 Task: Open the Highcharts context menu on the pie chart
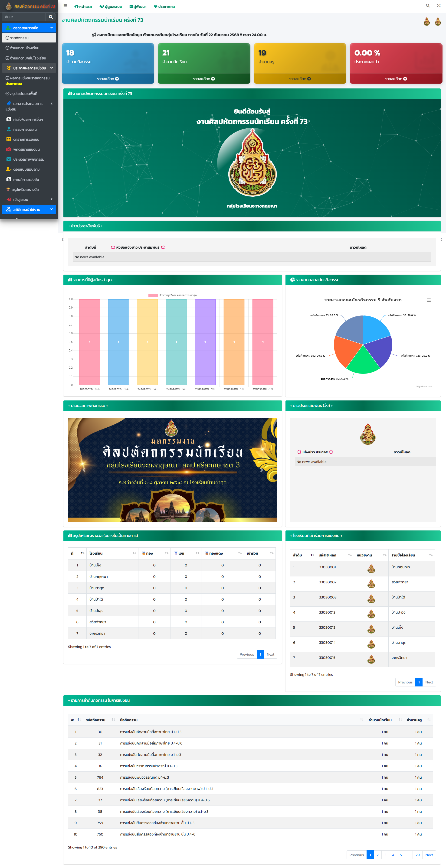pyautogui.click(x=429, y=300)
